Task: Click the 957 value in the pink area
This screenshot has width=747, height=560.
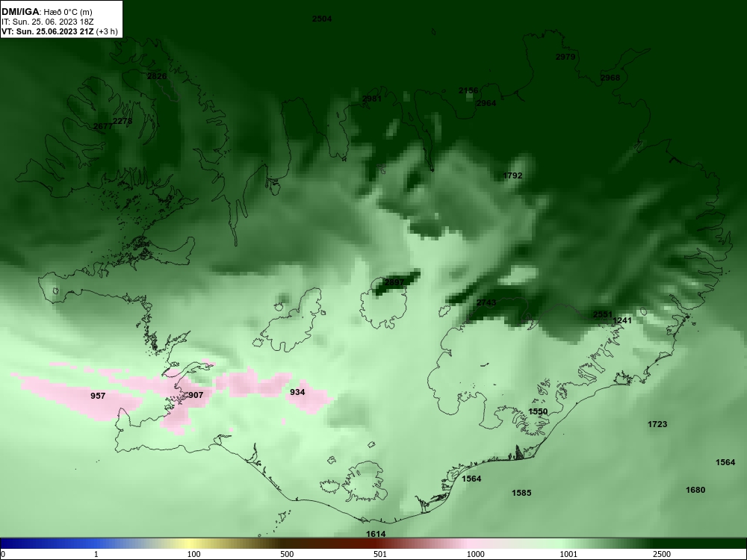Action: coord(98,396)
